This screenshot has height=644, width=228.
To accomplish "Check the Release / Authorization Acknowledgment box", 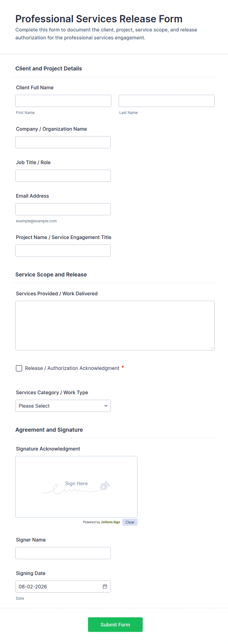I will point(19,368).
